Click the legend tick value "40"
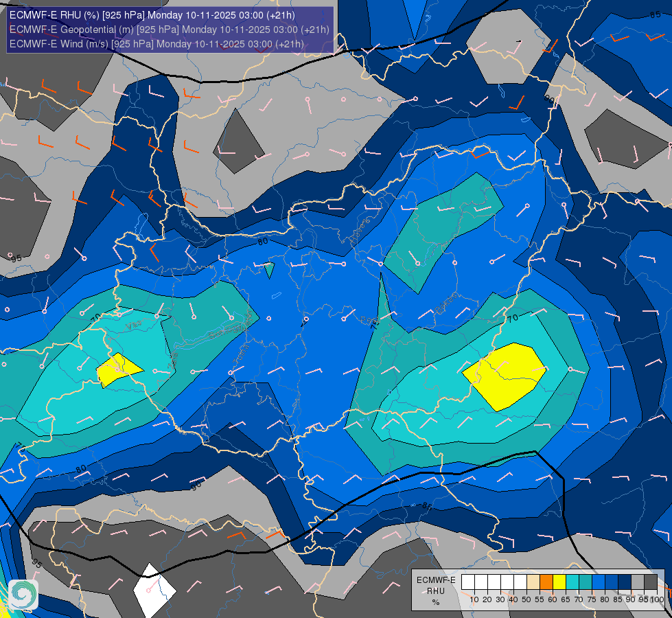Image resolution: width=672 pixels, height=618 pixels. coord(513,600)
